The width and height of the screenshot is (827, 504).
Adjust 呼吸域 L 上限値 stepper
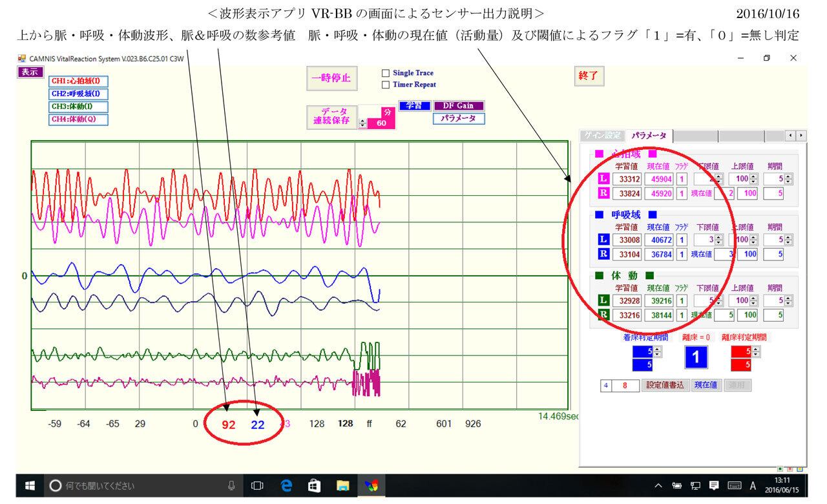pos(752,240)
